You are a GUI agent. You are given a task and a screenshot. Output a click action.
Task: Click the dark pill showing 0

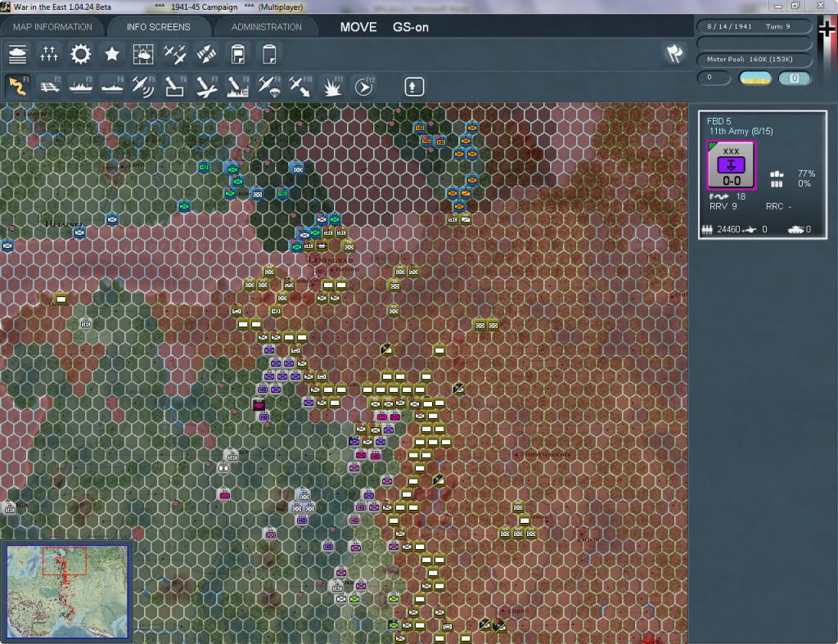click(714, 78)
